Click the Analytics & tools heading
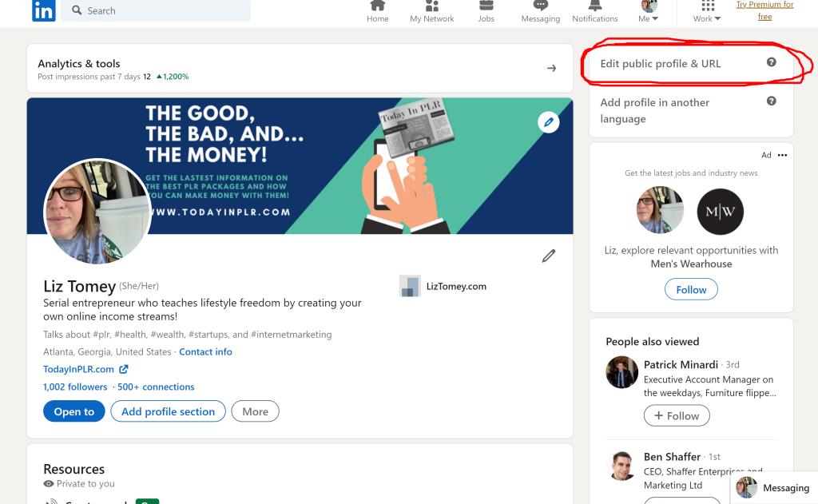 point(79,64)
